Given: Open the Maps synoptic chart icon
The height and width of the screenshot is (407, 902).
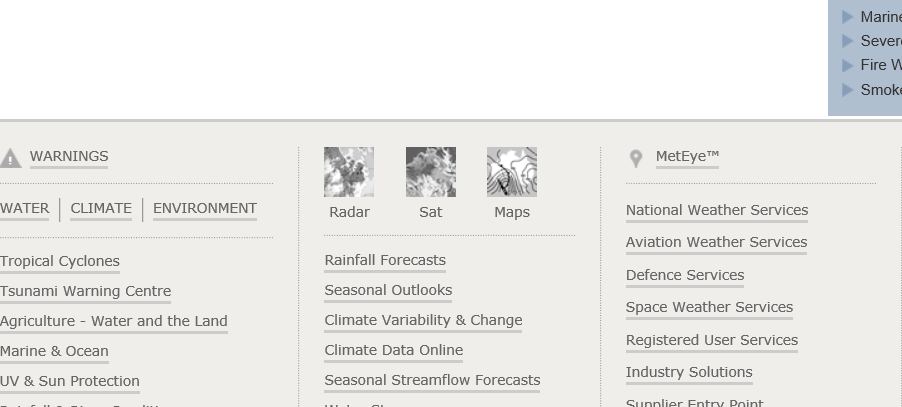Looking at the screenshot, I should (512, 172).
